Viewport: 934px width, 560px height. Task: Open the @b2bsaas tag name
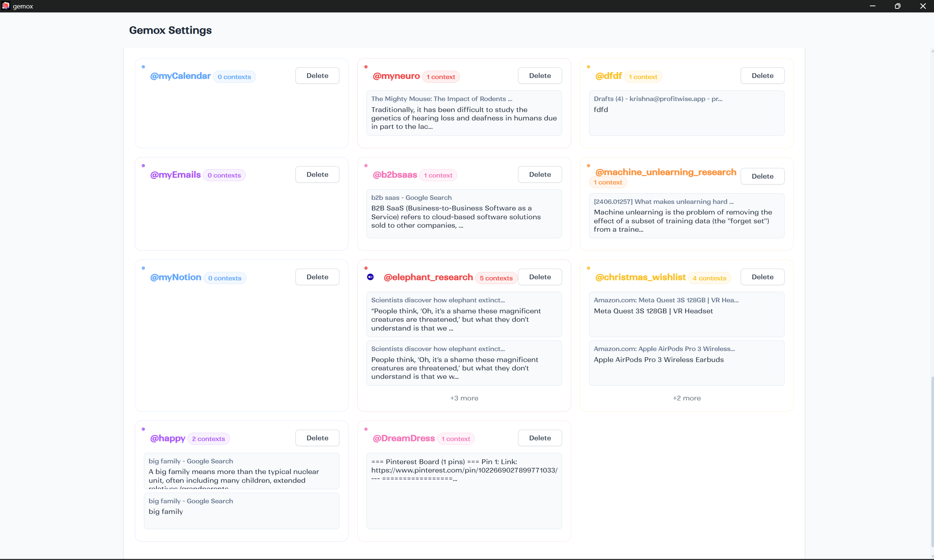[395, 175]
